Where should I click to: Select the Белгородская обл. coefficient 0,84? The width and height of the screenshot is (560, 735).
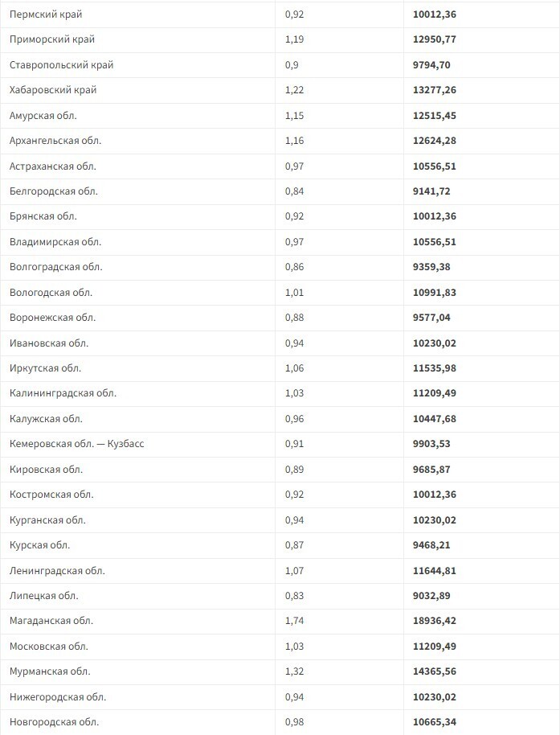coord(295,191)
